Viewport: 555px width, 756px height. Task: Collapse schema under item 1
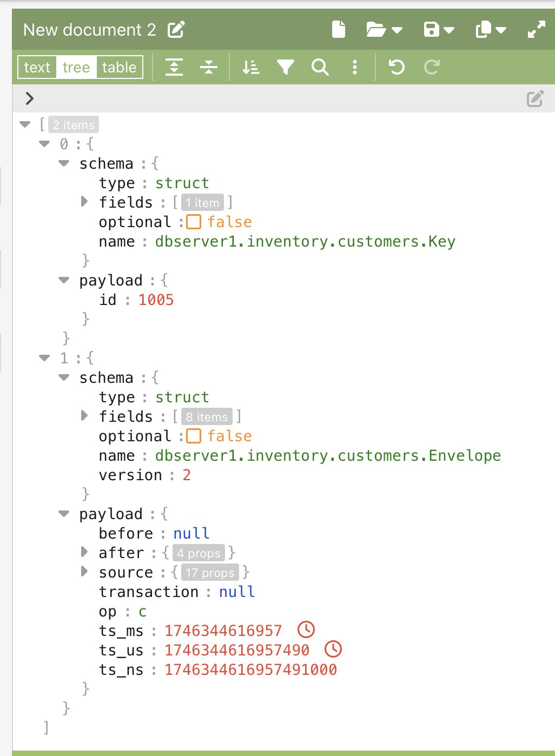(x=64, y=377)
